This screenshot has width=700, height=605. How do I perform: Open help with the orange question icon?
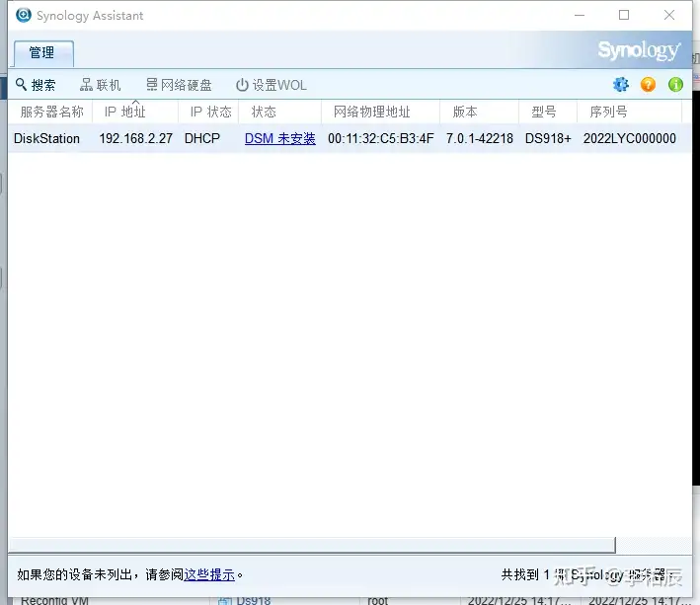pos(648,84)
